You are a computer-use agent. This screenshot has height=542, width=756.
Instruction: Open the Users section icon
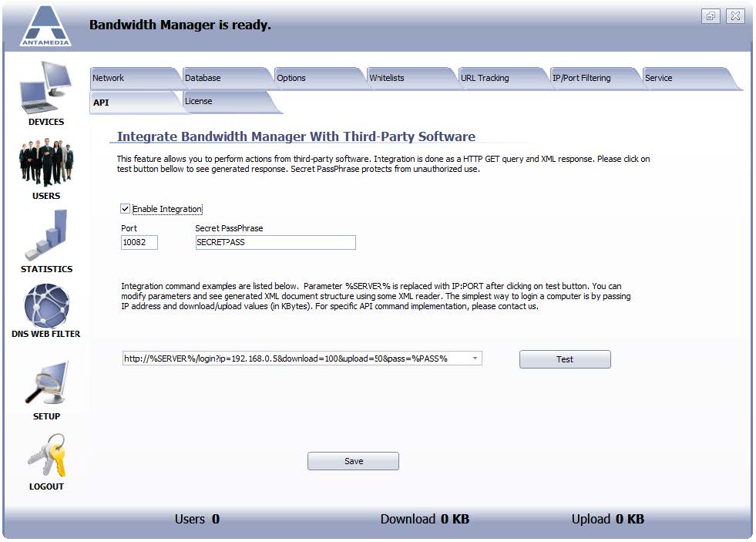coord(45,163)
